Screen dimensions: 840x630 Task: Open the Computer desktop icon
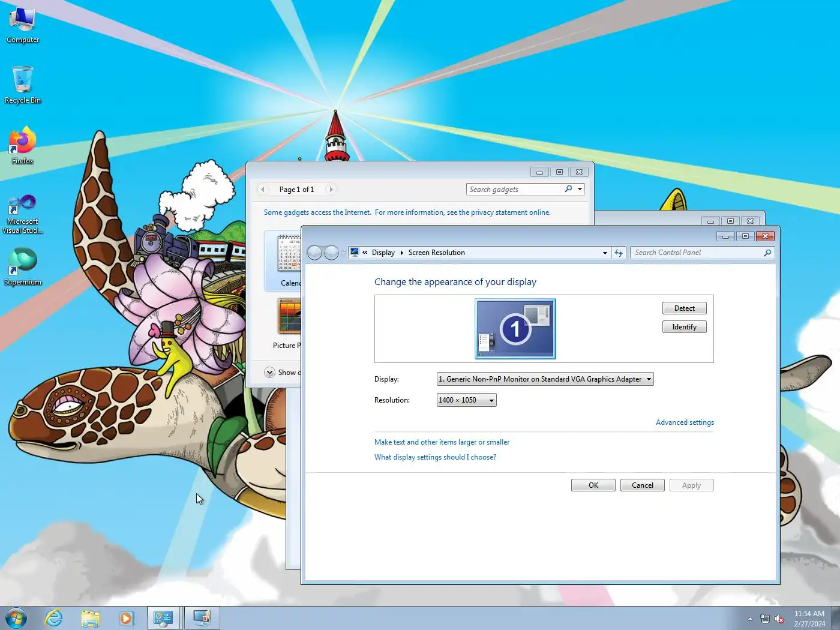click(23, 25)
